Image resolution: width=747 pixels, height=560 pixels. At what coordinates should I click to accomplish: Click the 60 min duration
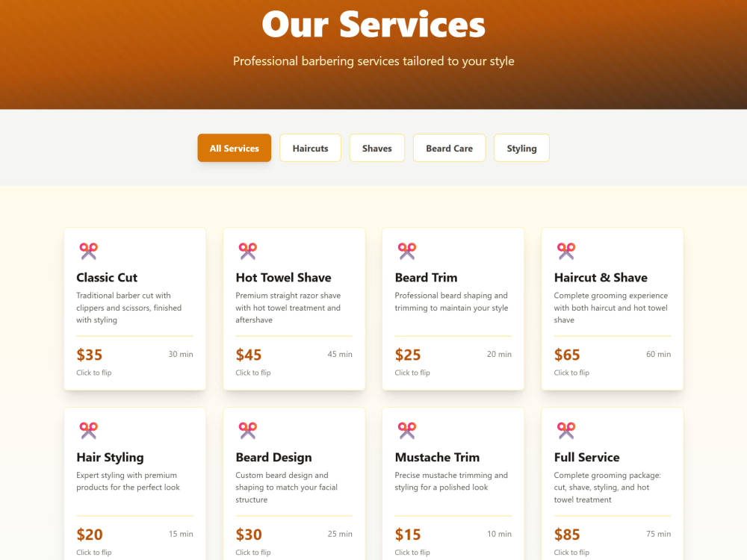coord(658,354)
